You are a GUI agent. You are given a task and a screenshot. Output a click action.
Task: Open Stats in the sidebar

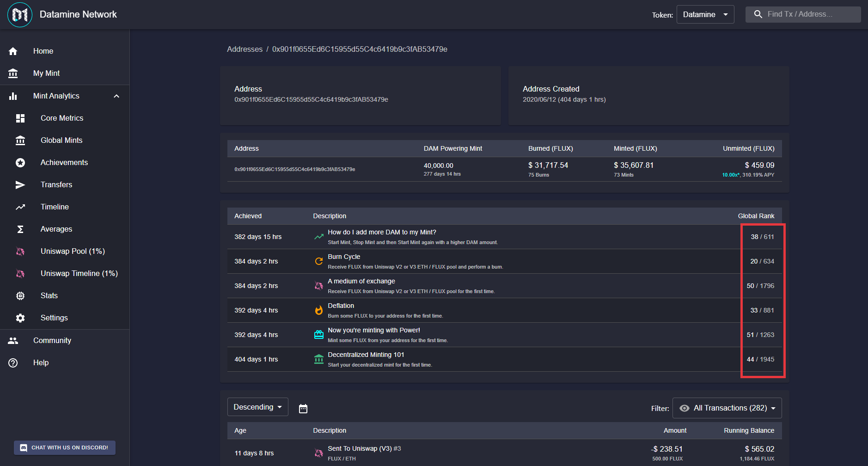(x=65, y=296)
